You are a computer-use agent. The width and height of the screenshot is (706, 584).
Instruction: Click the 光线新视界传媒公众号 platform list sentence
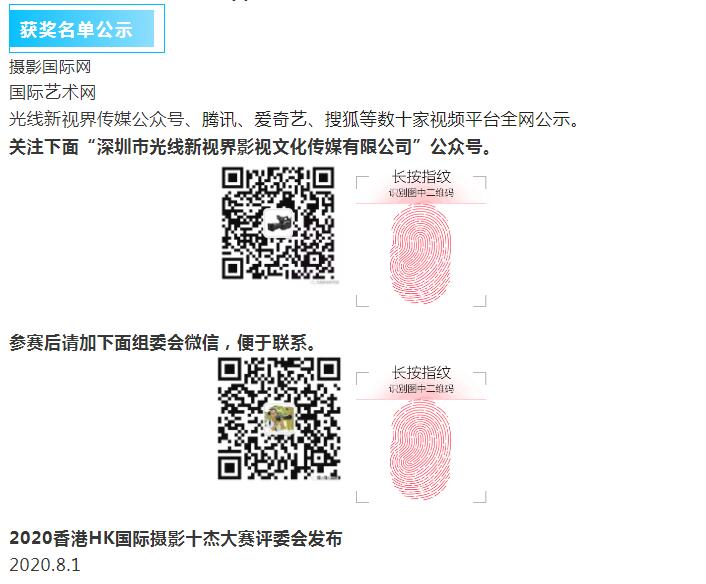[x=294, y=119]
